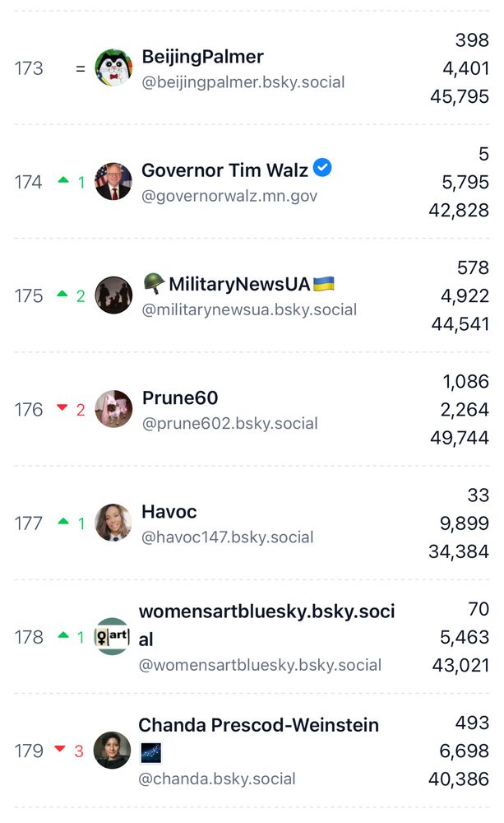Click BeijingPalmer's cat avatar
Image resolution: width=504 pixels, height=823 pixels.
point(113,68)
